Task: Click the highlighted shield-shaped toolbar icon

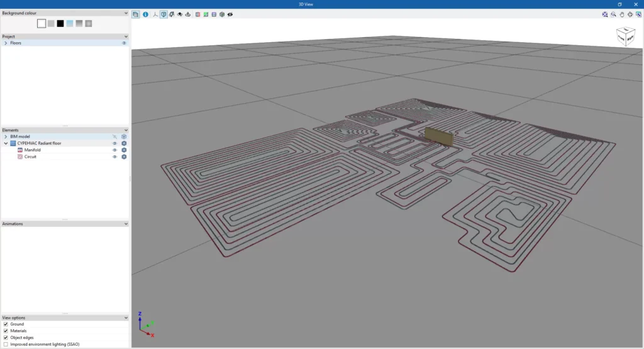Action: click(x=164, y=14)
